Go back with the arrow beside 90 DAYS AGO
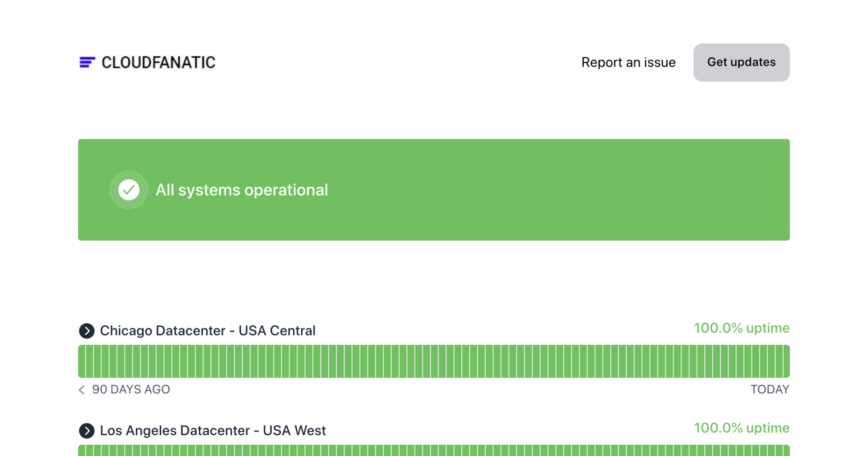The width and height of the screenshot is (868, 456). point(82,390)
